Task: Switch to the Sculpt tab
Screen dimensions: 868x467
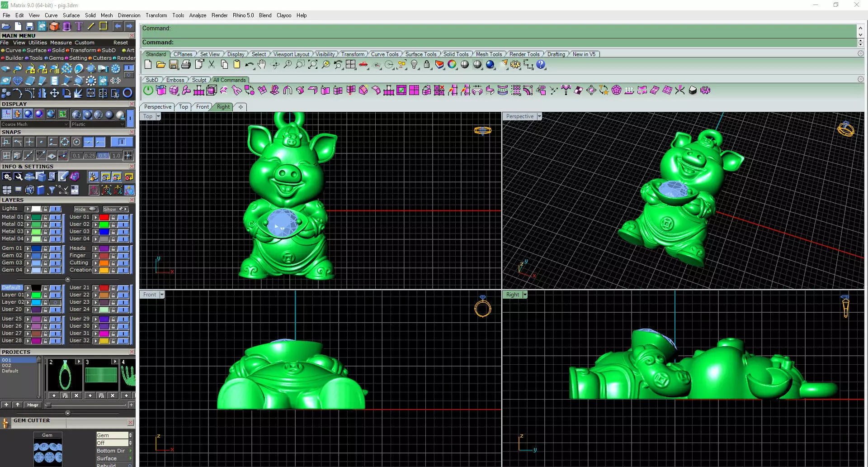Action: click(199, 80)
